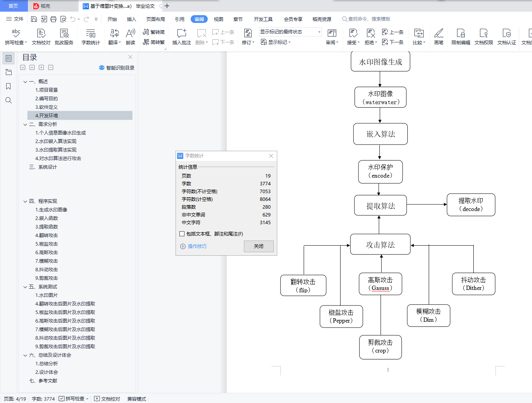The image size is (532, 403).
Task: Collapse the 五、系统测试 outline section
Action: tap(25, 287)
